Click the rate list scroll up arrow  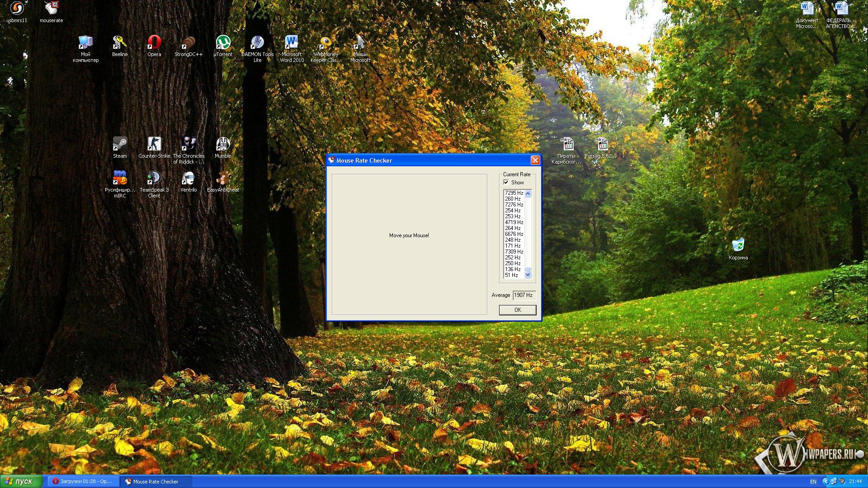click(x=528, y=193)
